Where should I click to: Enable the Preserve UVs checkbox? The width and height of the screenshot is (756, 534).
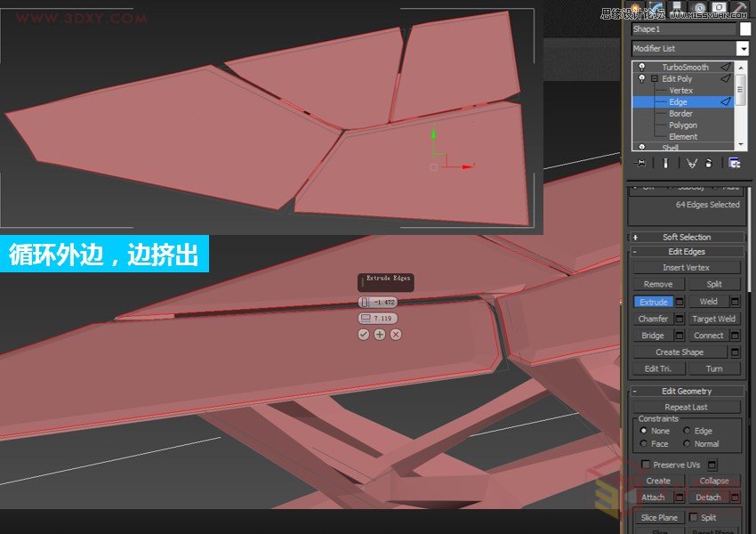pos(646,464)
